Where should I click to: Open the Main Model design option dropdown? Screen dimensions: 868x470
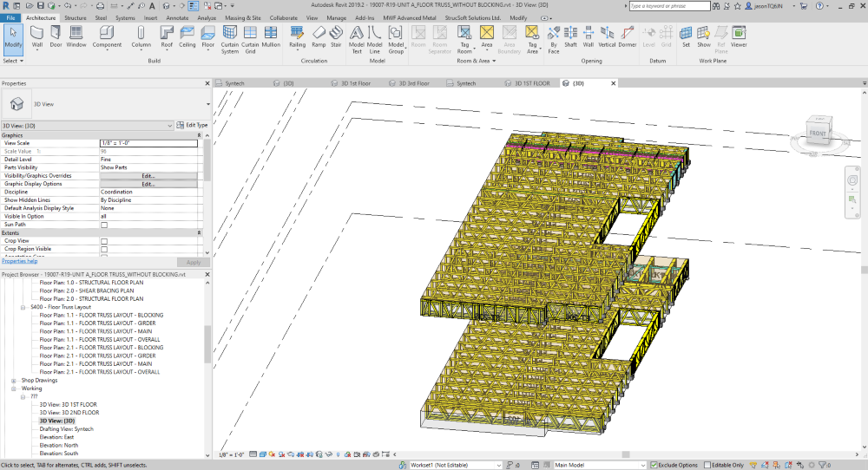[599, 465]
